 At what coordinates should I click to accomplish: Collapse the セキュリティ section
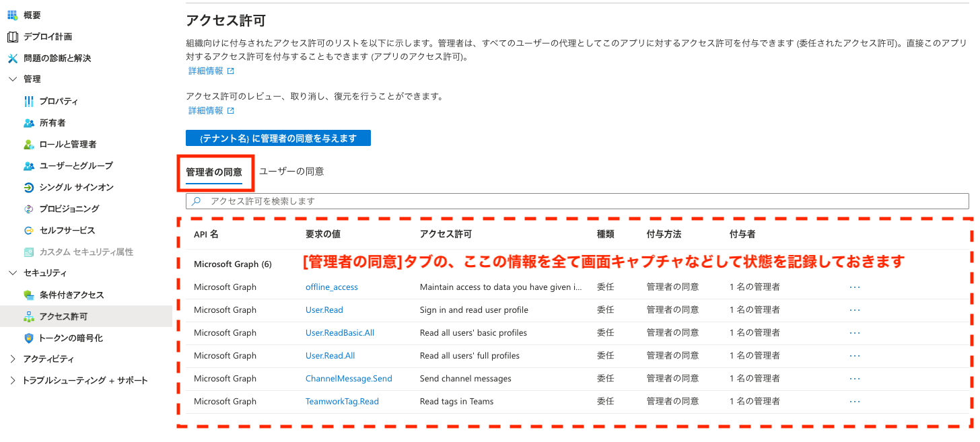click(x=12, y=273)
